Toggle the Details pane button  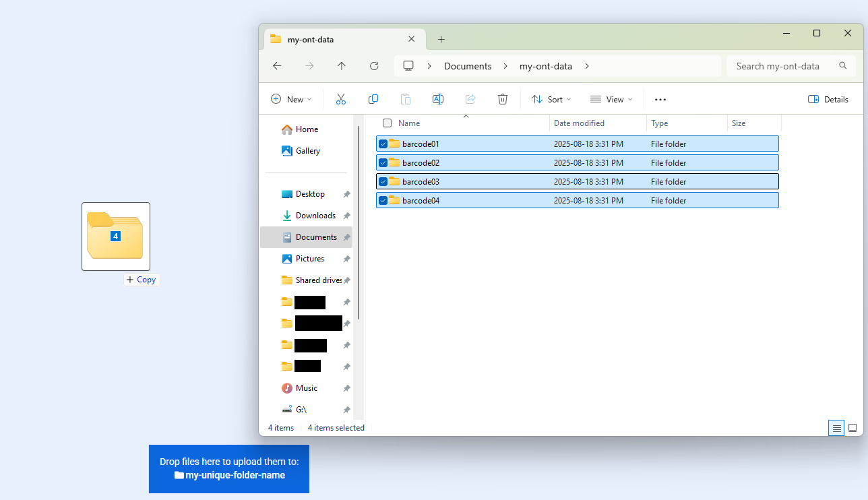828,99
